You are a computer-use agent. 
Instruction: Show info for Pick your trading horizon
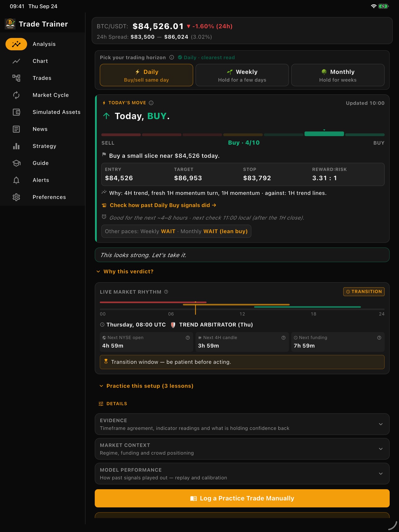[172, 58]
